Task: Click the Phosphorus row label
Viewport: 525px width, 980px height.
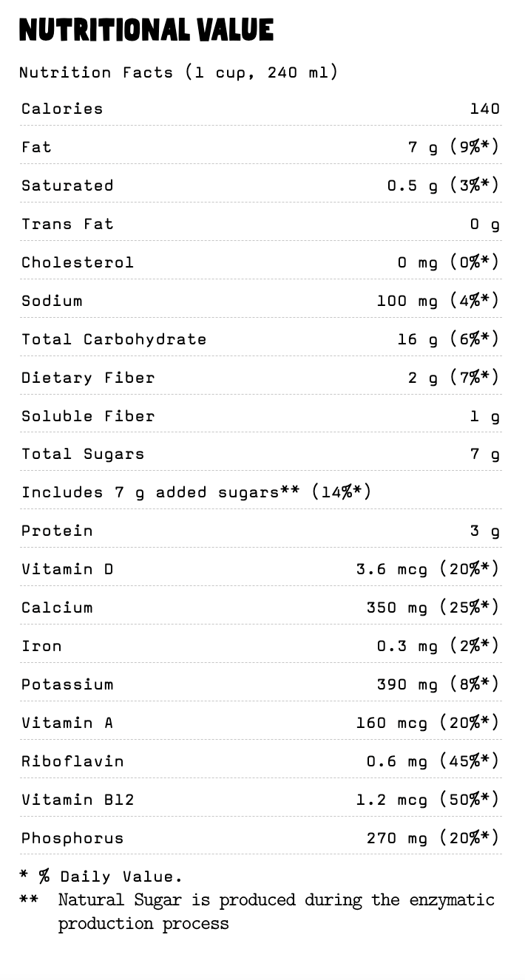Action: point(72,838)
